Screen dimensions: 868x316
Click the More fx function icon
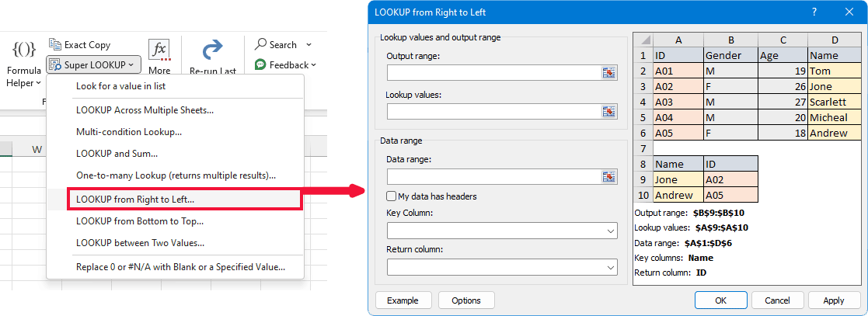(159, 50)
